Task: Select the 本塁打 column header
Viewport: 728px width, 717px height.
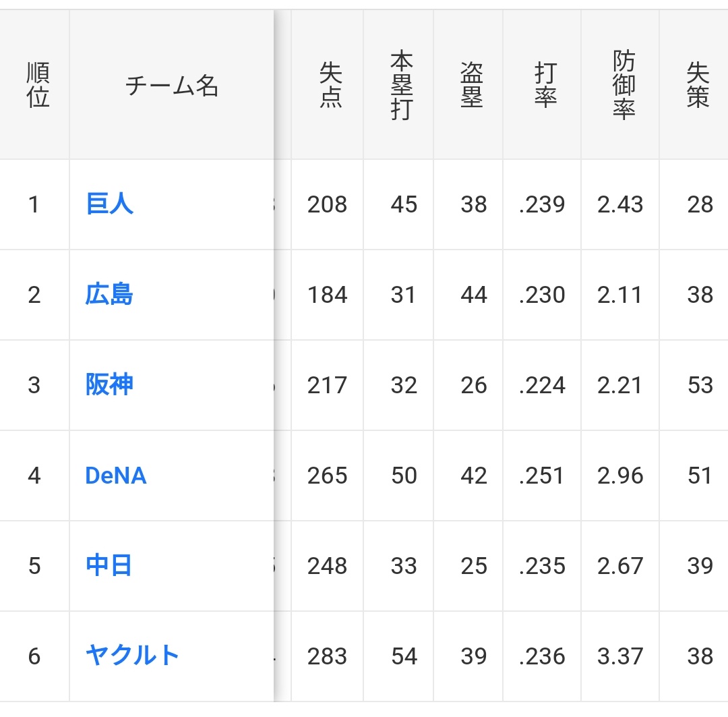Action: [x=402, y=85]
